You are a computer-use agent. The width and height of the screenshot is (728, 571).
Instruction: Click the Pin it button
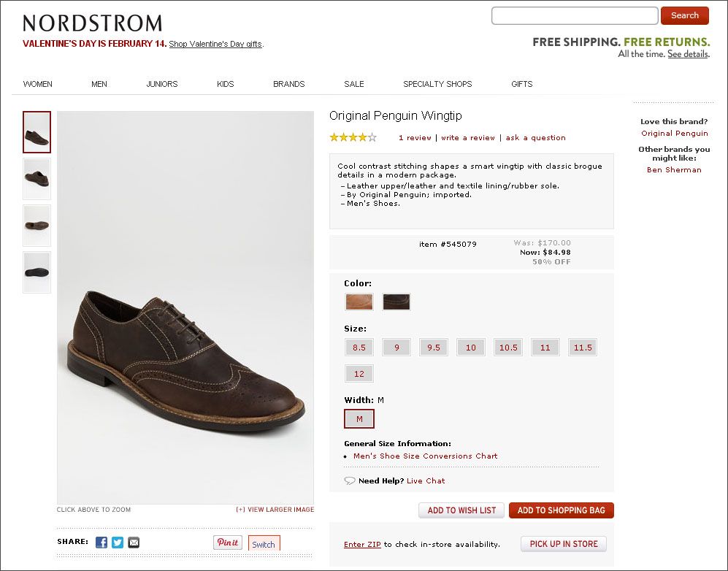coord(228,543)
